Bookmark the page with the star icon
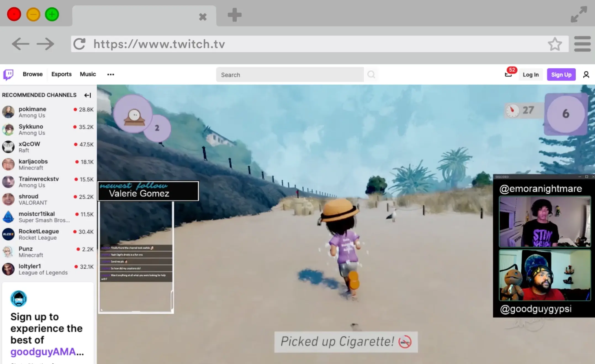This screenshot has height=364, width=595. point(555,44)
